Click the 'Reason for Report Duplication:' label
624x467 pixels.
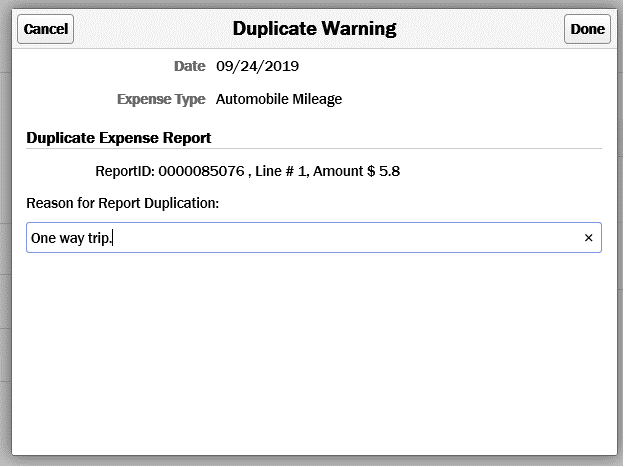122,203
